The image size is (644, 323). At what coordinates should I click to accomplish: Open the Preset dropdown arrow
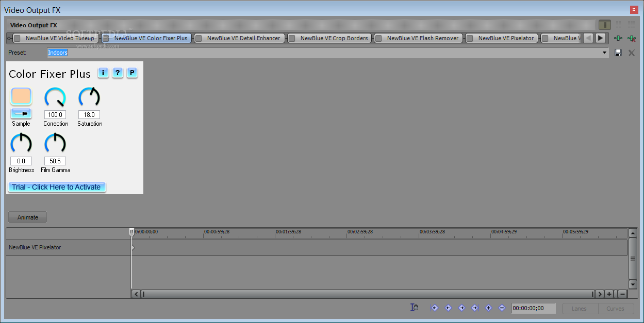(604, 53)
